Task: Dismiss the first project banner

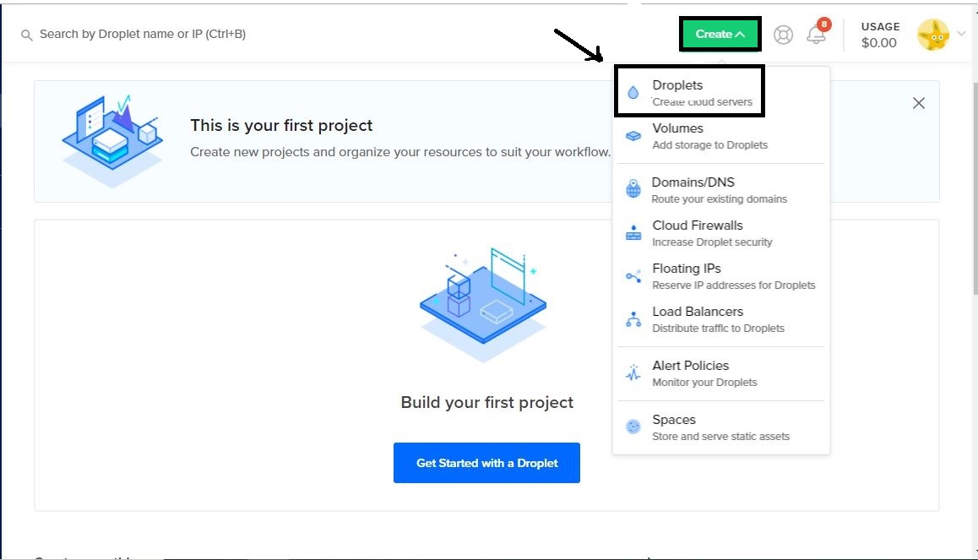Action: tap(919, 102)
